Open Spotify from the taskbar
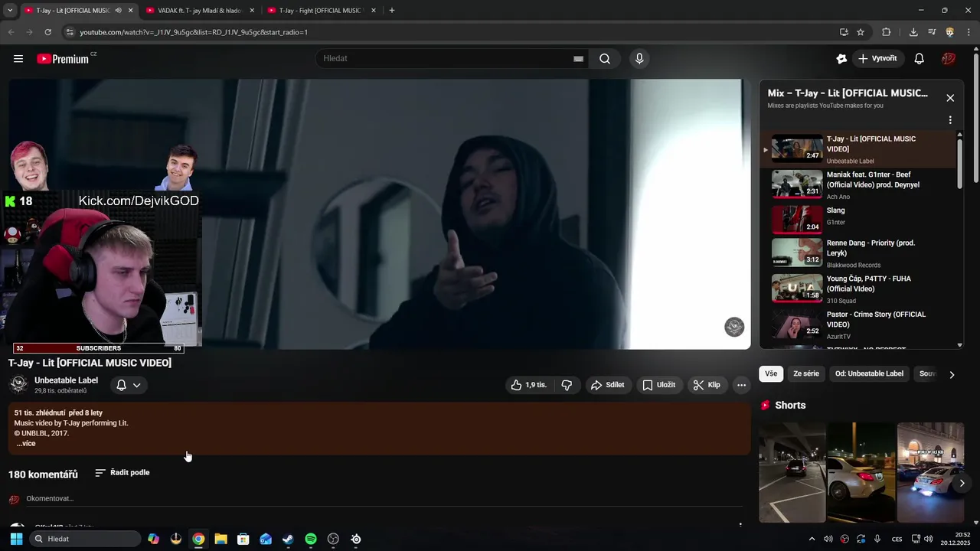The image size is (980, 551). tap(311, 539)
